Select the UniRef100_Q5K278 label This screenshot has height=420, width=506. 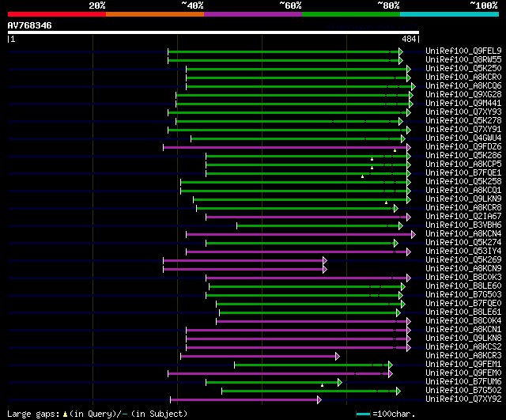[463, 120]
